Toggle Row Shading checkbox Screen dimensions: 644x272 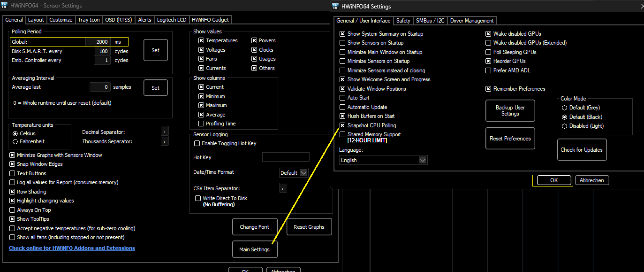[12, 192]
